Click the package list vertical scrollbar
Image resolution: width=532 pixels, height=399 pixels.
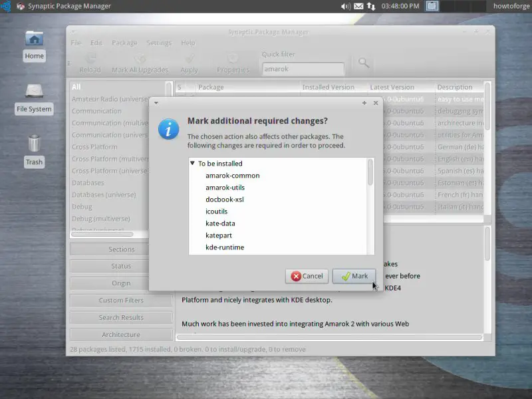[487, 106]
